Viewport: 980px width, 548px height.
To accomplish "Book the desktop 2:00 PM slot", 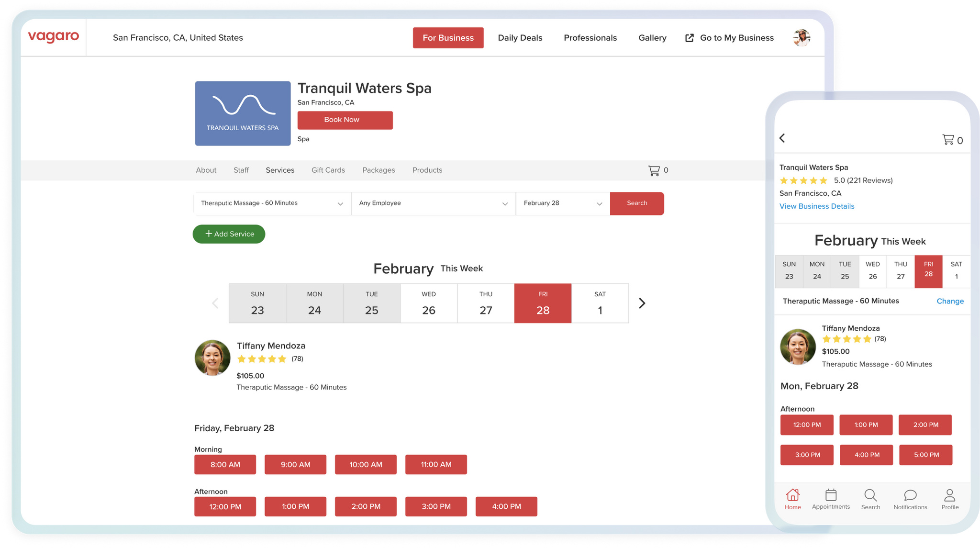I will point(366,507).
